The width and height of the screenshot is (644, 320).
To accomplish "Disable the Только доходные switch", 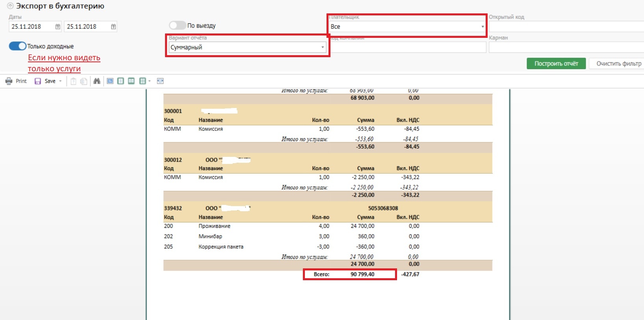I will tap(18, 46).
